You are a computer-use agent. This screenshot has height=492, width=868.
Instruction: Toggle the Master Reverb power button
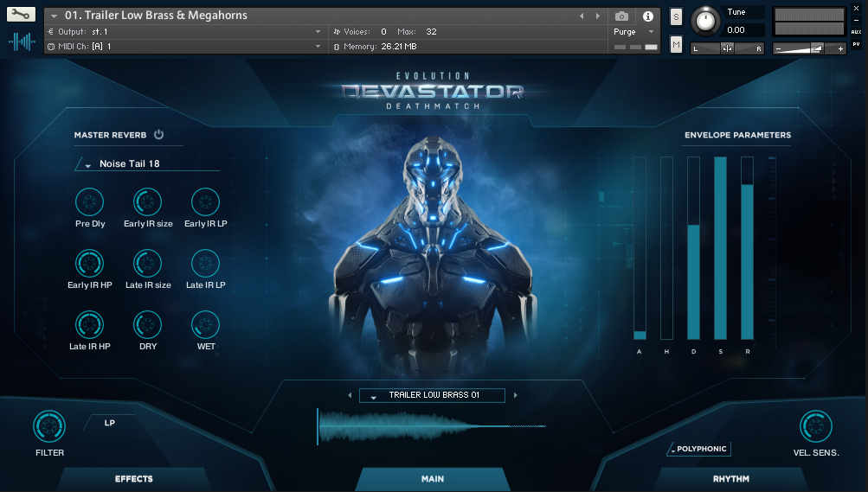pos(159,134)
